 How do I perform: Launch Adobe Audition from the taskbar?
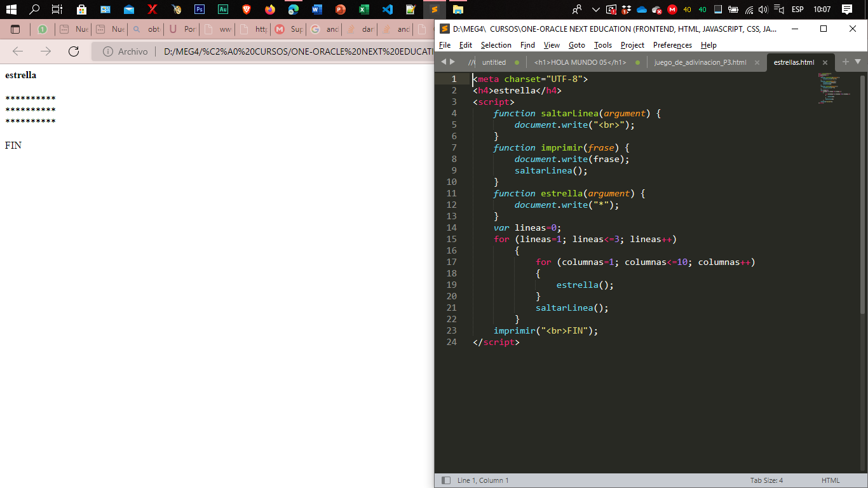coord(223,10)
